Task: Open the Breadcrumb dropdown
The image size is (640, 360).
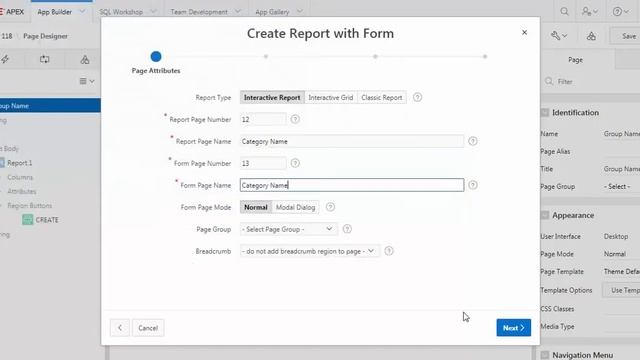Action: pos(309,251)
